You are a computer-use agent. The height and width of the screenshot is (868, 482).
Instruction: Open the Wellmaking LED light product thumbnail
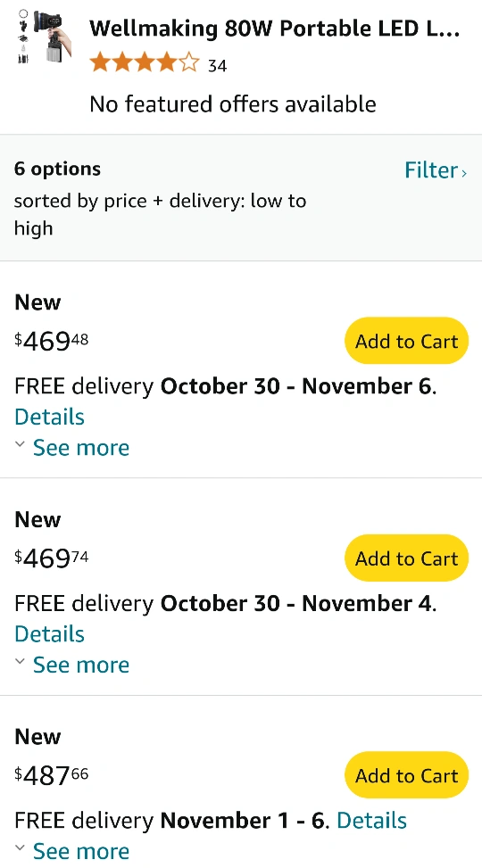(x=45, y=37)
